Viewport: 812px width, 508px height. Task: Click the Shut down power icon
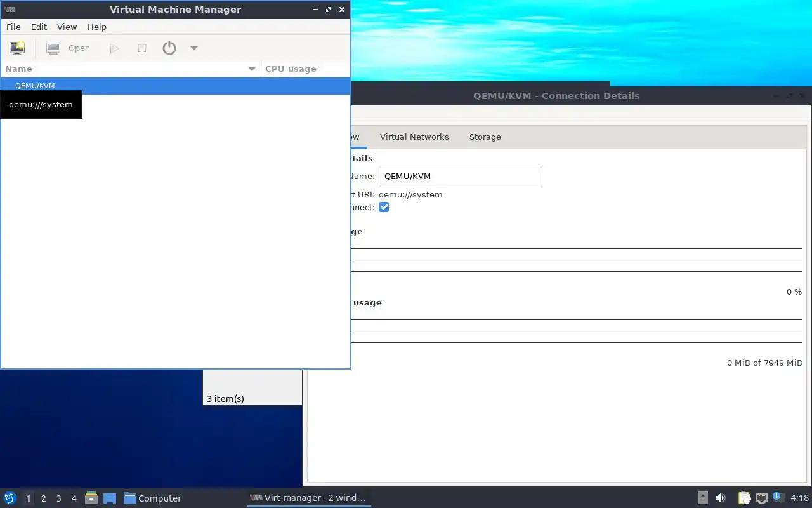tap(169, 48)
